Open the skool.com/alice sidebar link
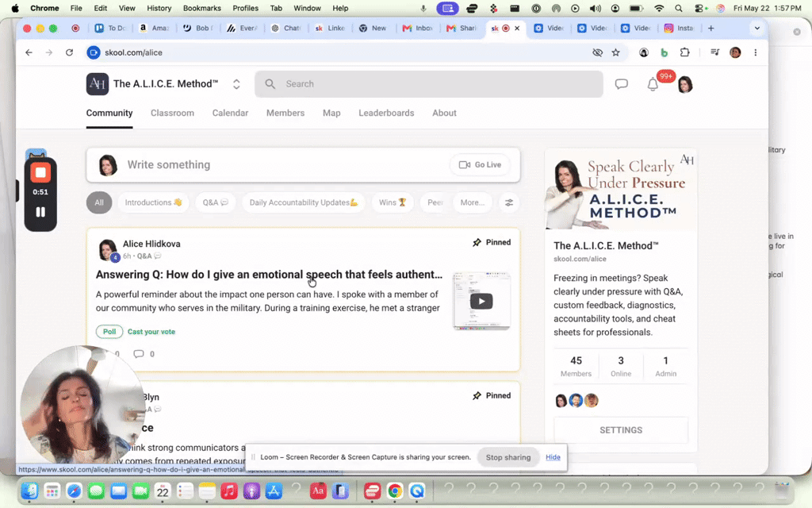812x508 pixels. pyautogui.click(x=580, y=259)
